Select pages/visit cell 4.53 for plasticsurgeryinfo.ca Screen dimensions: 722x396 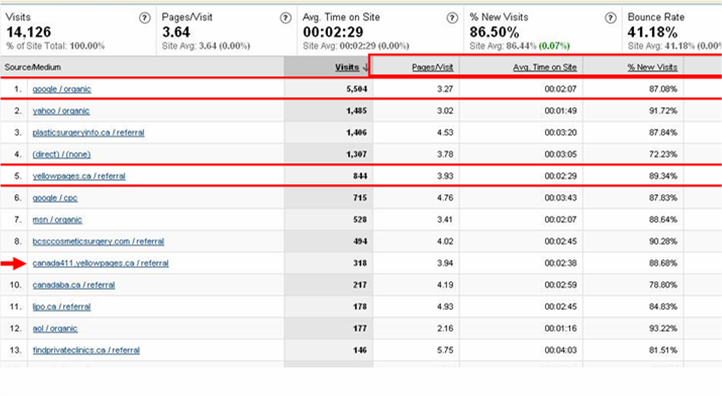pos(445,133)
